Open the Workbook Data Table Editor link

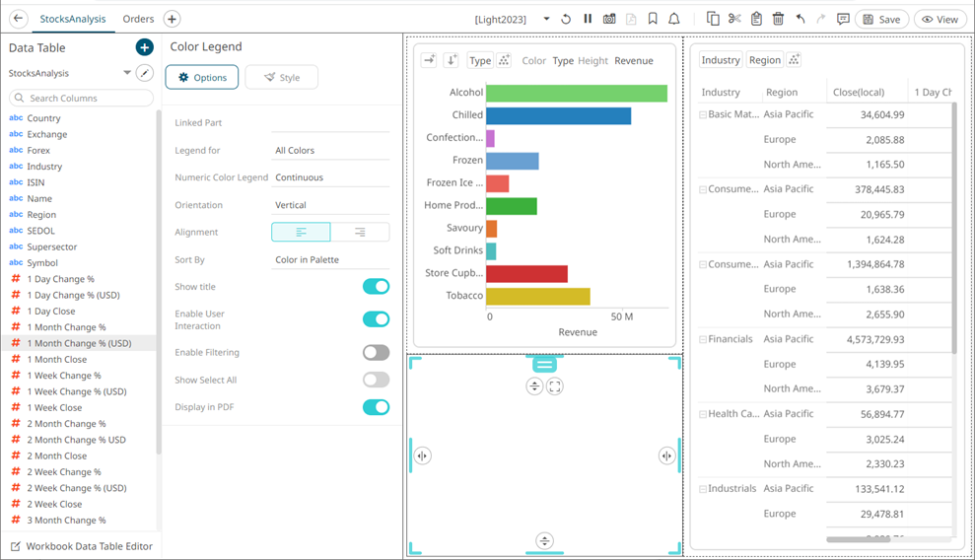[89, 546]
